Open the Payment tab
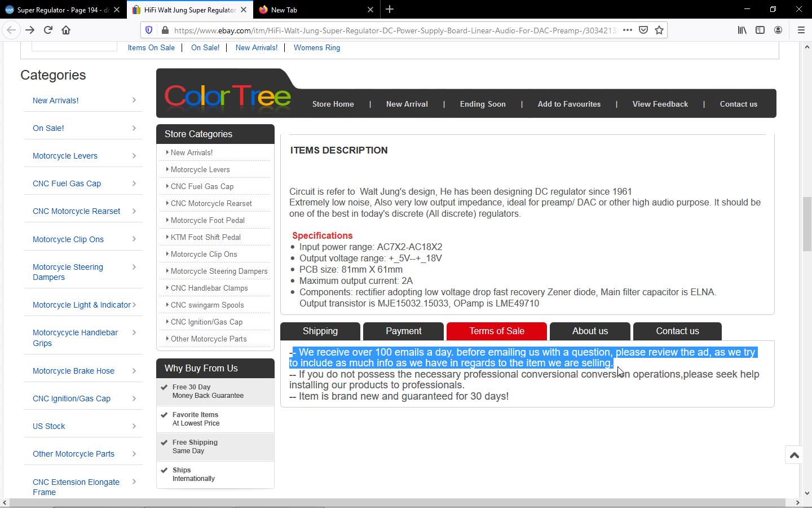The image size is (812, 508). 403,331
